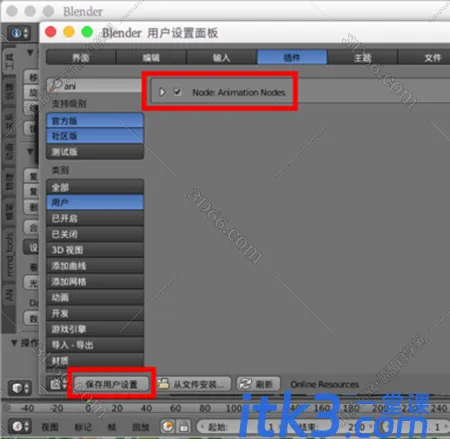Click the search magnifier icon in addon filter
The width and height of the screenshot is (450, 439).
(x=55, y=86)
